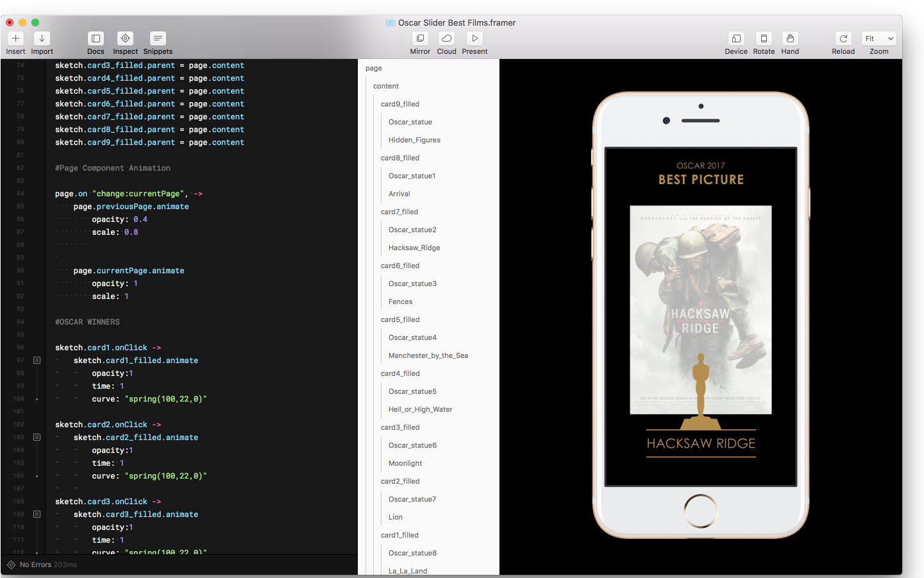Collapse the code fold at line 103

[x=37, y=438]
